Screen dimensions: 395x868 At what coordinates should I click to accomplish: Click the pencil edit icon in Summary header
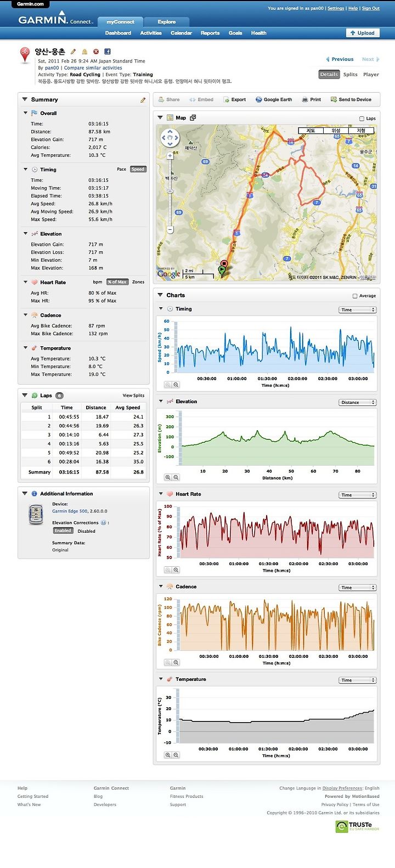click(143, 100)
